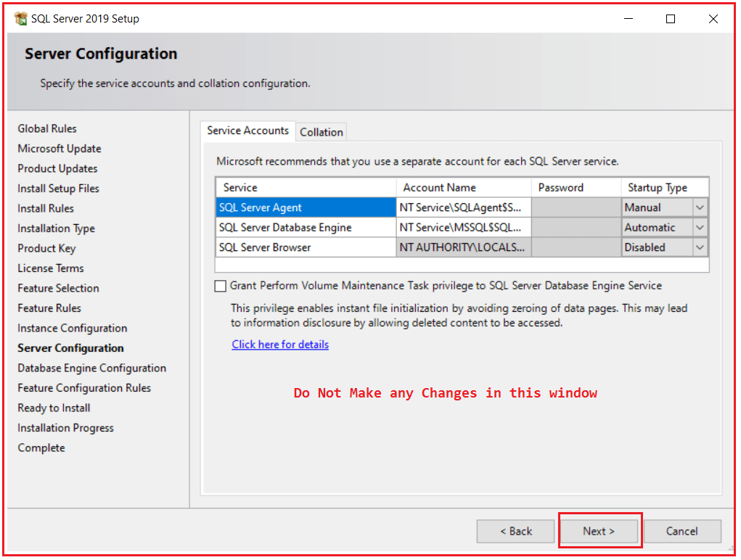The image size is (741, 560).
Task: Minimize the SQL Server 2019 Setup window
Action: (x=628, y=18)
